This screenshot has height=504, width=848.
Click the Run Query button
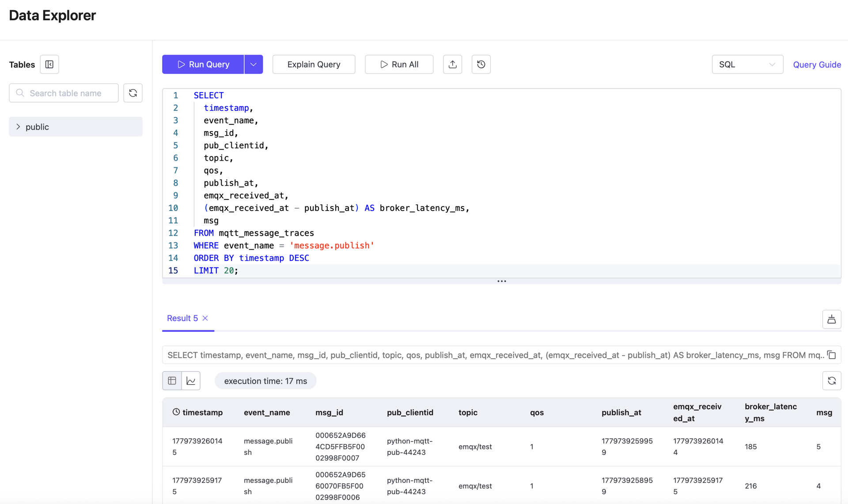[203, 64]
